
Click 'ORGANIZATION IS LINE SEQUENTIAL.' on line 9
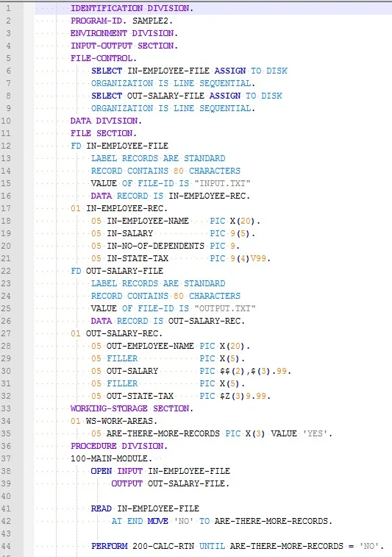(x=174, y=108)
